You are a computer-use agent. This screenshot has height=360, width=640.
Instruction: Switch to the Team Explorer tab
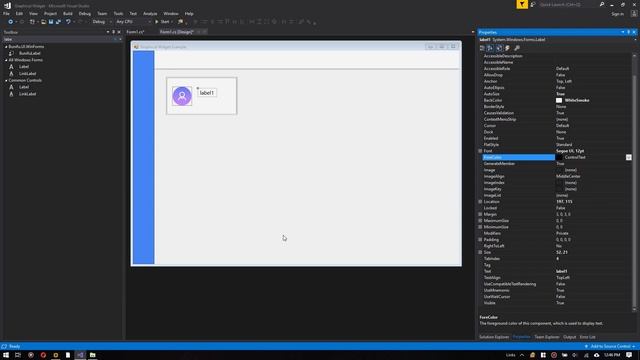[x=547, y=337]
